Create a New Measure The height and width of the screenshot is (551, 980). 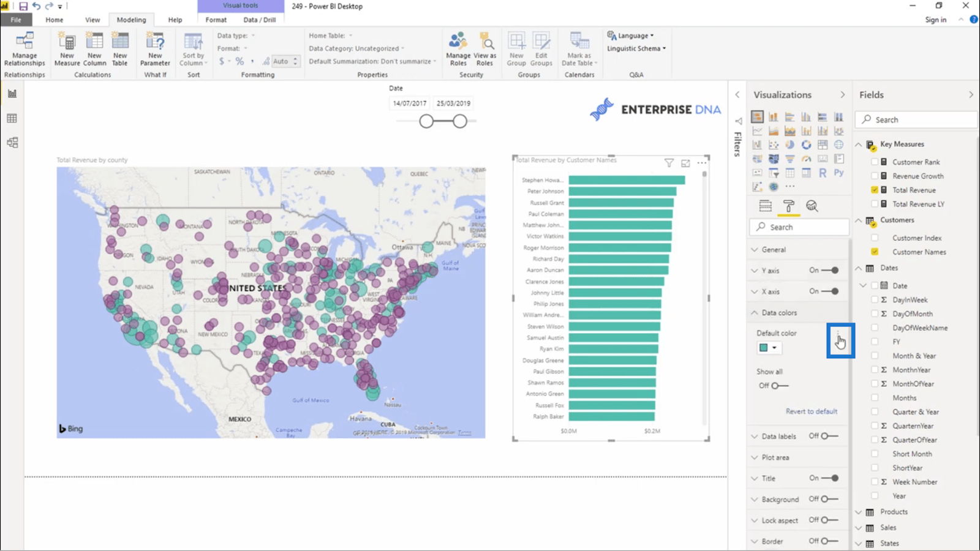(67, 50)
